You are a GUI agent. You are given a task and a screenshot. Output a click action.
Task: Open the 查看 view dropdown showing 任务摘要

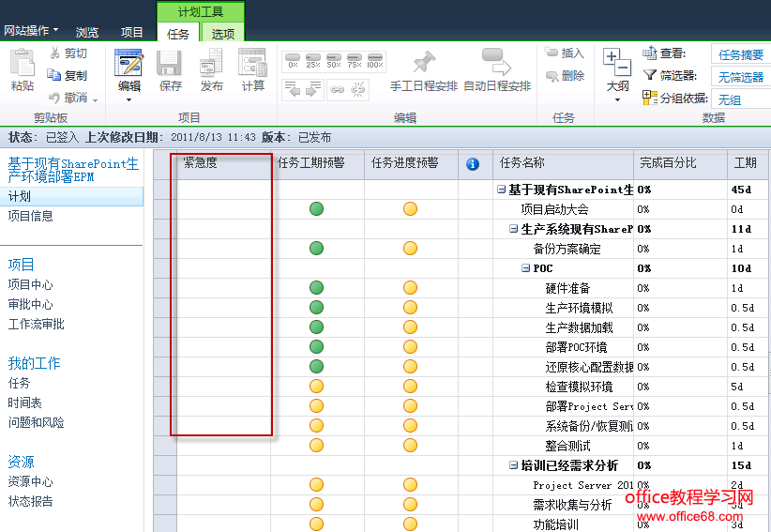[x=741, y=54]
